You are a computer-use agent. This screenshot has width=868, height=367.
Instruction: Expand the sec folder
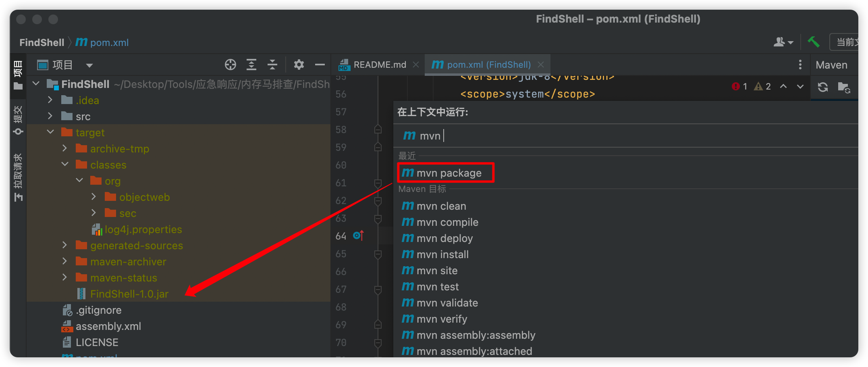click(x=93, y=213)
